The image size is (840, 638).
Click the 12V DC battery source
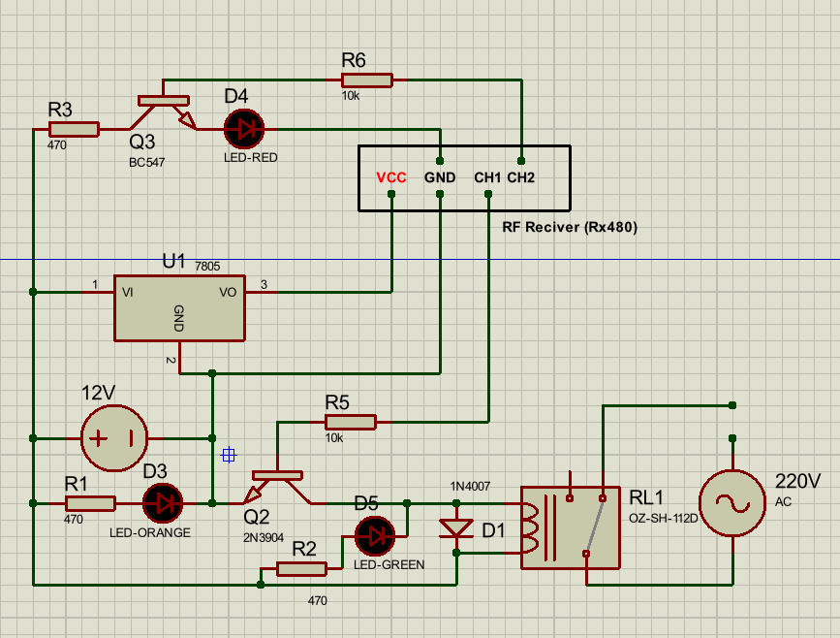114,438
